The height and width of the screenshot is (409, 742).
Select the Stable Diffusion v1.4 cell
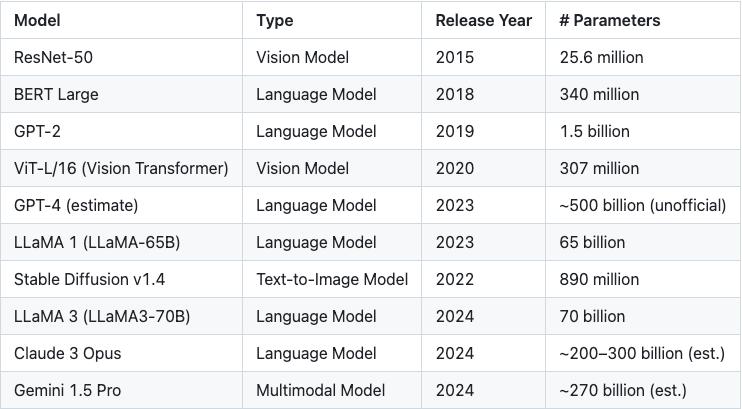90,279
